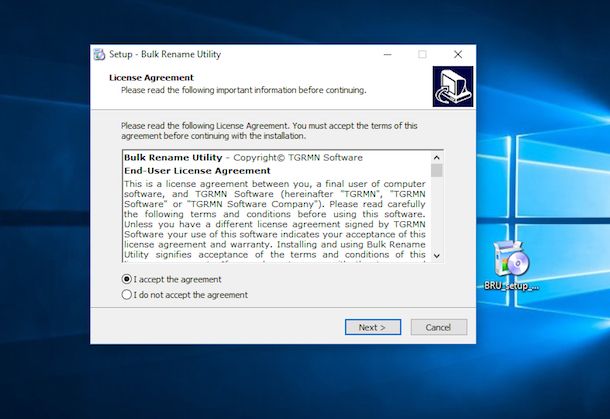Click the setup icon in the title bar

pyautogui.click(x=99, y=54)
